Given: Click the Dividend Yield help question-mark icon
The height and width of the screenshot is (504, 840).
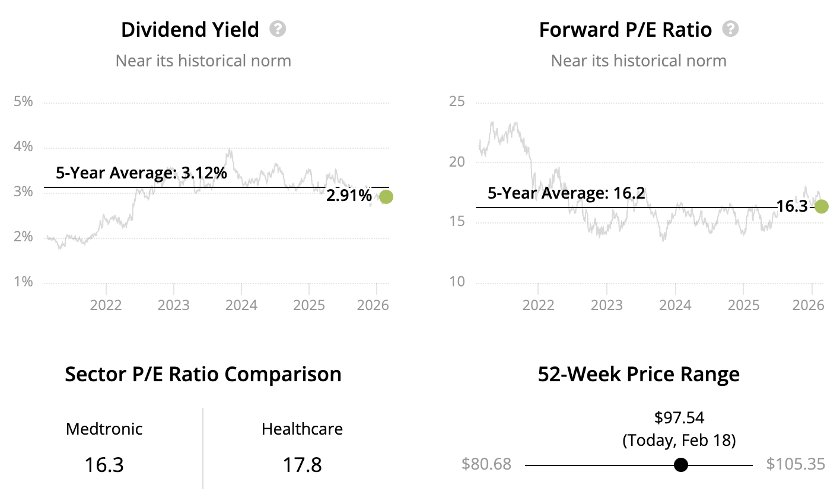Looking at the screenshot, I should click(278, 28).
